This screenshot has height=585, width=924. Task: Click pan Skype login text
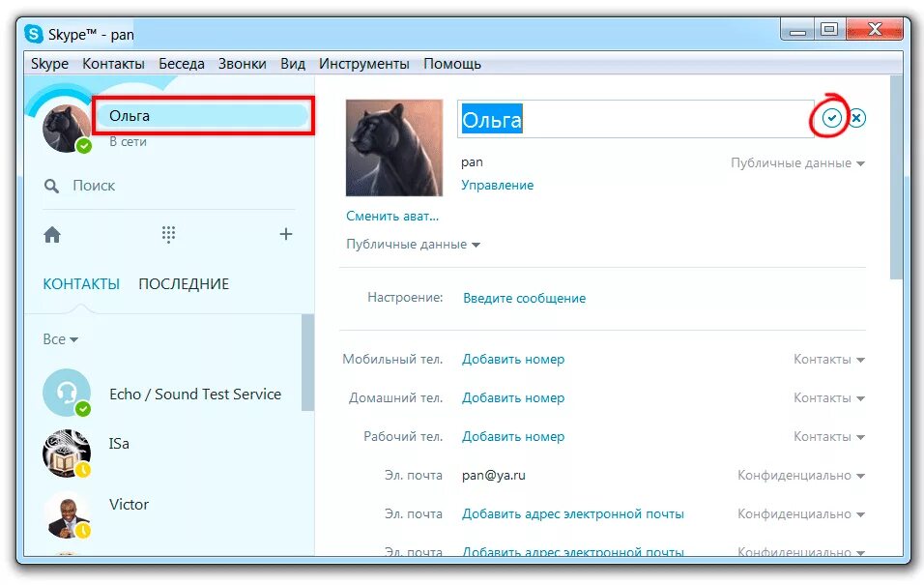coord(472,162)
